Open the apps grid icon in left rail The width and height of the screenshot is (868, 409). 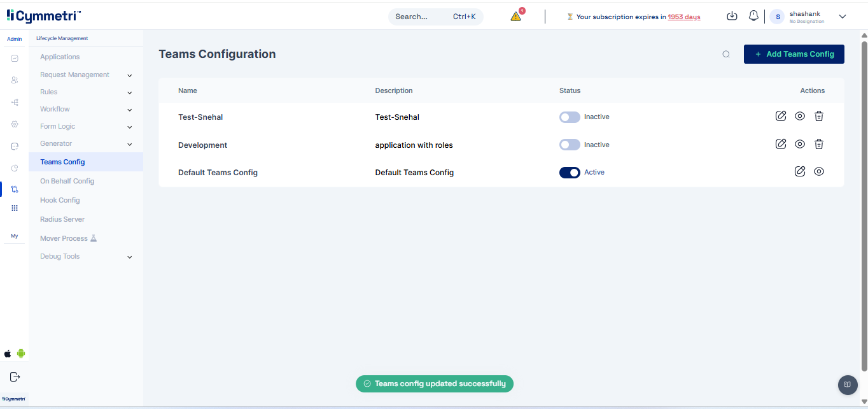point(15,208)
